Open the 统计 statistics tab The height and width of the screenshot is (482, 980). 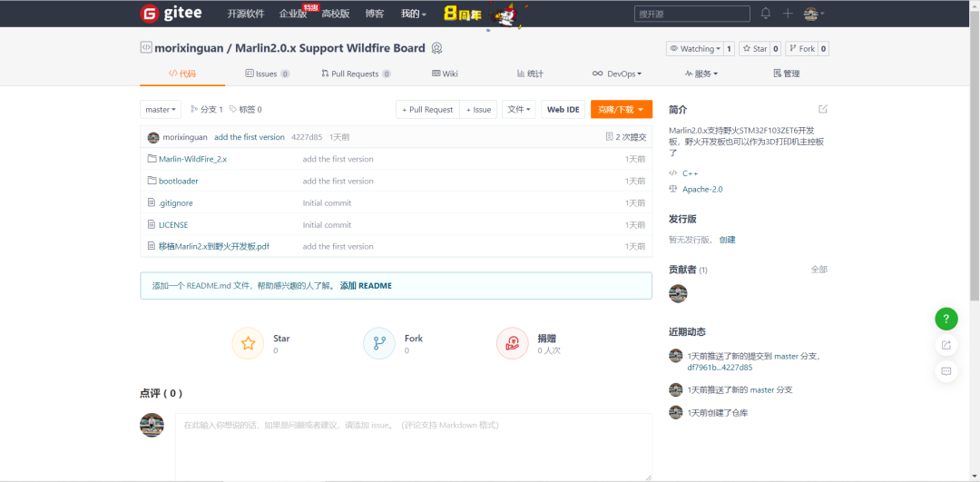click(530, 74)
